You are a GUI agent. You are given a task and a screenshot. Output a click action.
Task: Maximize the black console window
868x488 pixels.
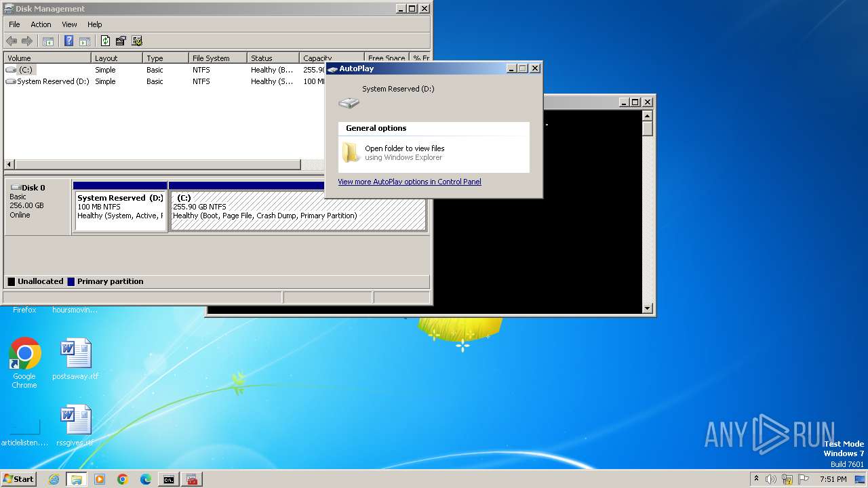635,102
